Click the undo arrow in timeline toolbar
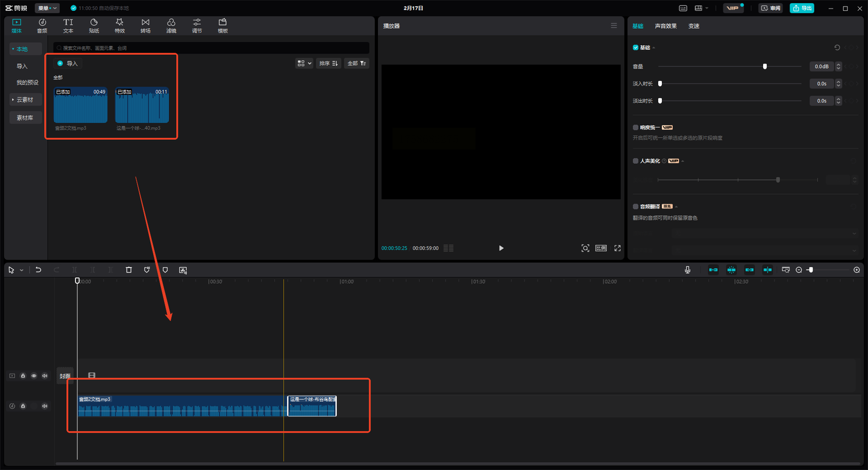 (39, 270)
